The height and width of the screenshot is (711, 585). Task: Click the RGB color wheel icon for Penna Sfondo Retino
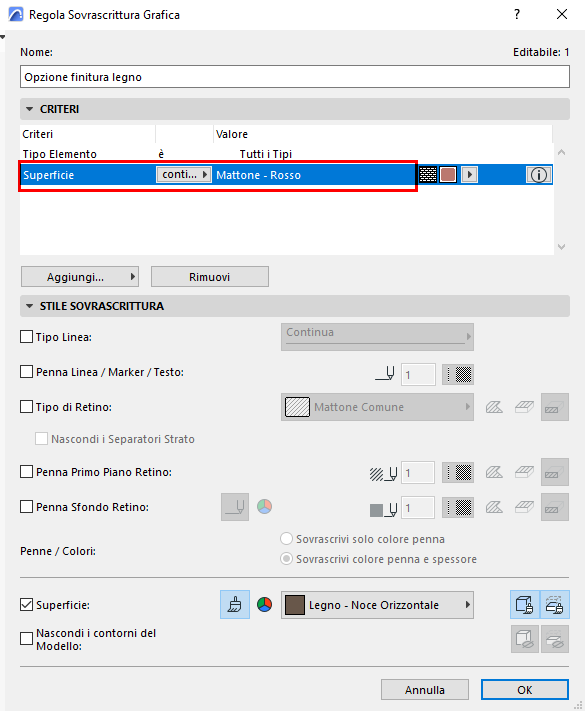[264, 506]
